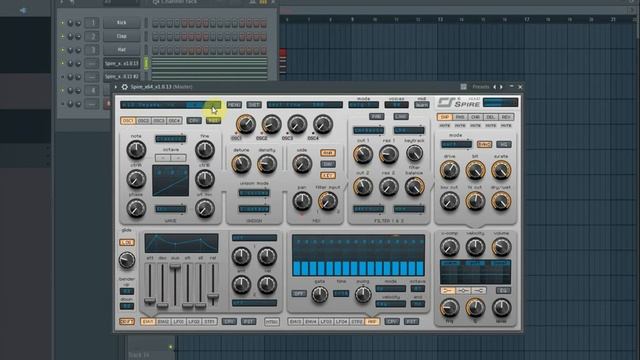
Task: Toggle the ANA button
Action: coord(328,153)
